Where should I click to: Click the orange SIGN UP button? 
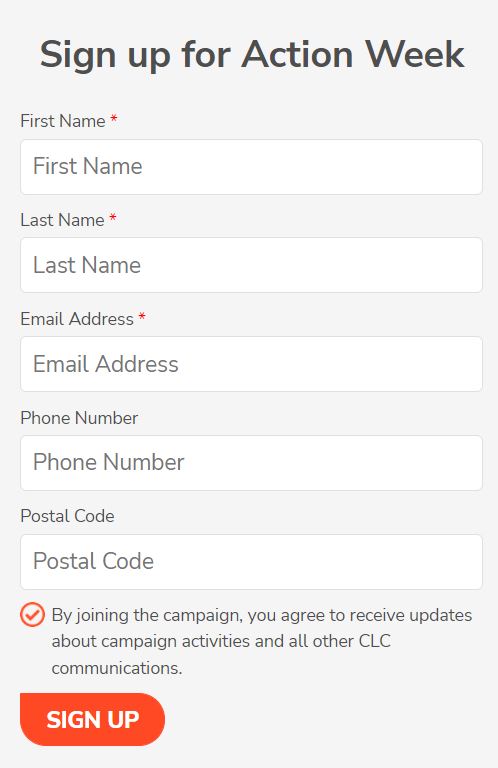tap(93, 719)
